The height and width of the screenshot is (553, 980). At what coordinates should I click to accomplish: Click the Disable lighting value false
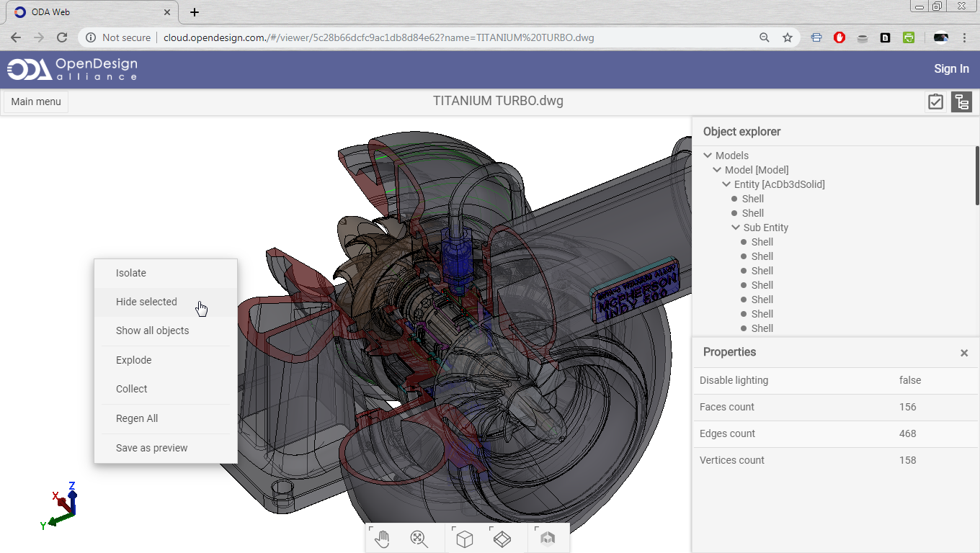910,380
